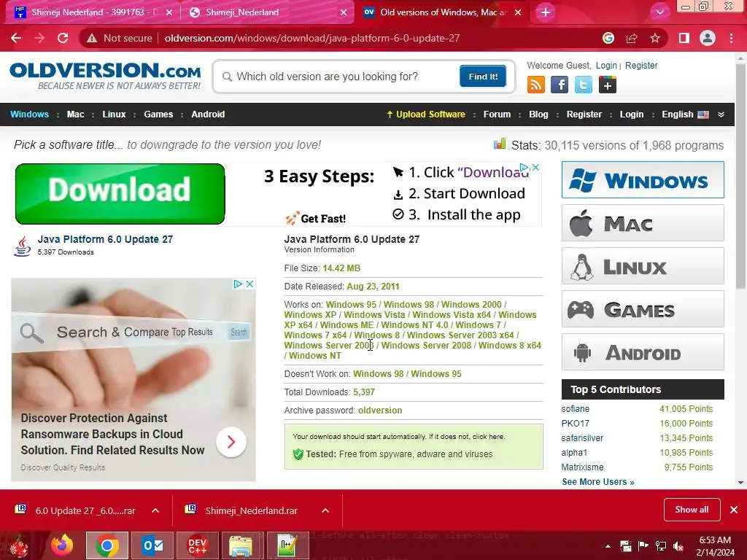Click the Not secure warning icon
The width and height of the screenshot is (747, 560).
click(x=92, y=38)
